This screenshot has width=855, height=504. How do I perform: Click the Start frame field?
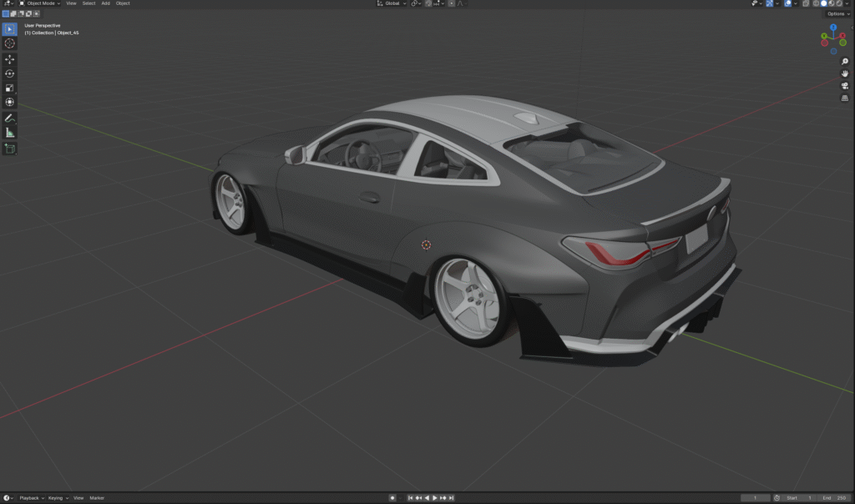[x=800, y=498]
